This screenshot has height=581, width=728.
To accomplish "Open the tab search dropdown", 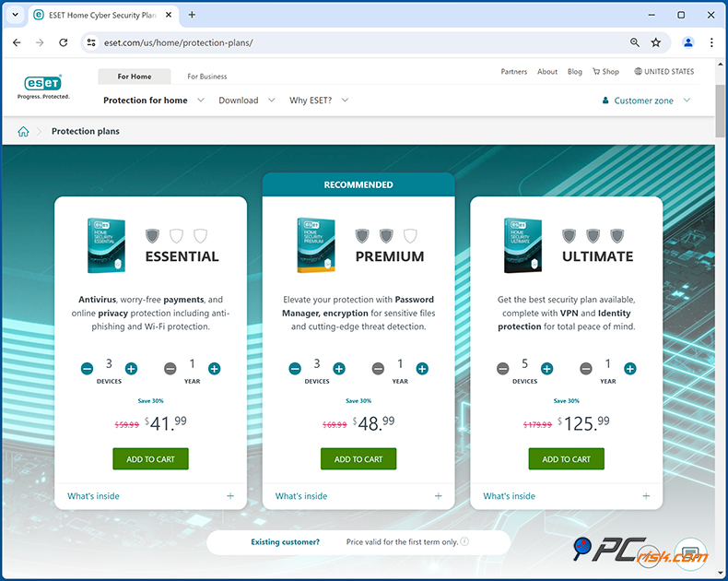I will coord(16,15).
